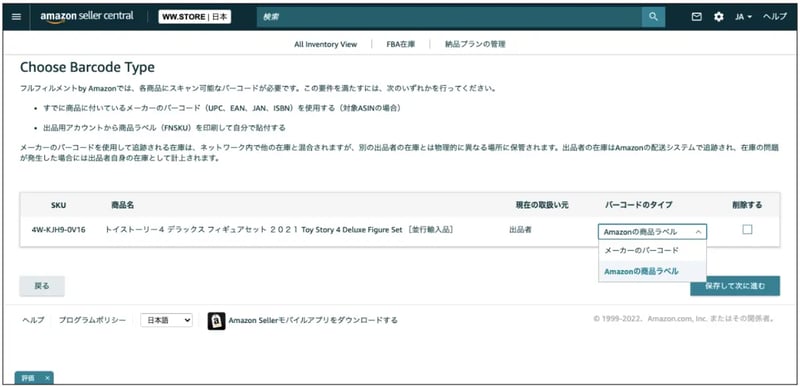
Task: Click the 削除する column header
Action: click(x=747, y=205)
